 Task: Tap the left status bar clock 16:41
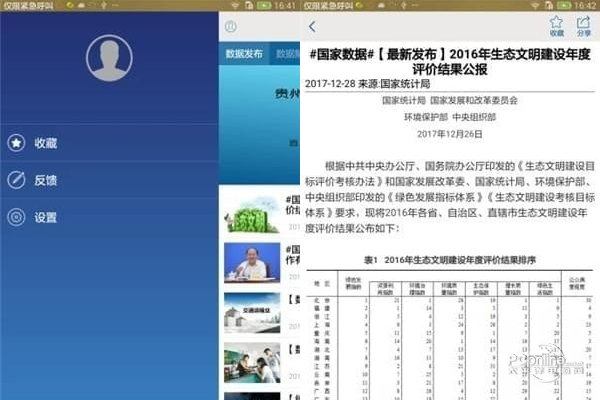[285, 5]
